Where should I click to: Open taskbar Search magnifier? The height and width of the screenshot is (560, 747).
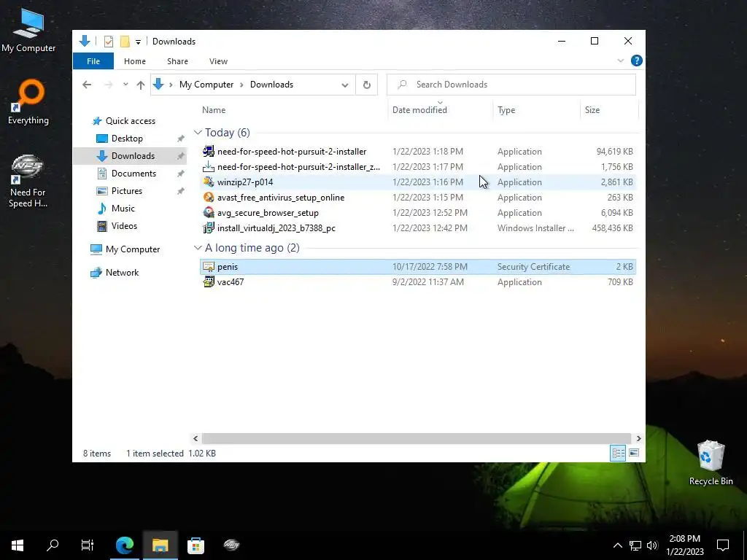(x=53, y=545)
